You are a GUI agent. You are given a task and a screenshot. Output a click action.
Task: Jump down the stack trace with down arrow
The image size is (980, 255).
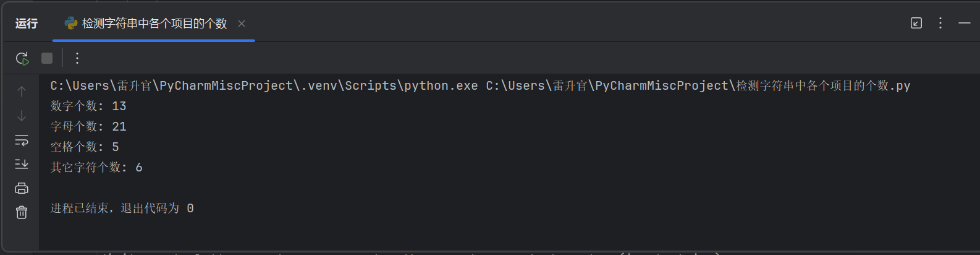click(x=22, y=116)
